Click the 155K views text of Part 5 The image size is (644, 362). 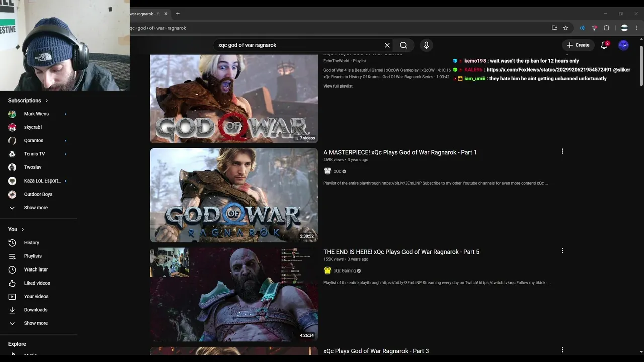pos(333,259)
